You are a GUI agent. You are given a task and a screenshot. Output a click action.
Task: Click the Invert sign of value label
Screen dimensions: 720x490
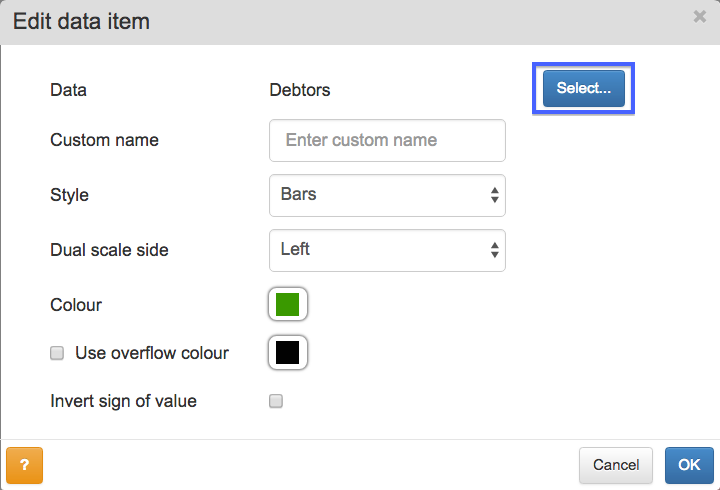pyautogui.click(x=123, y=401)
